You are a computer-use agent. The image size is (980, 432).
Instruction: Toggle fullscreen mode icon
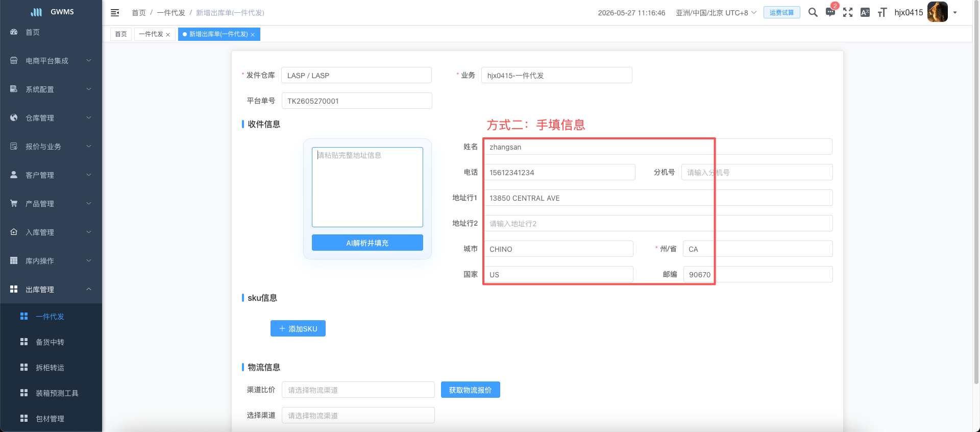(848, 12)
